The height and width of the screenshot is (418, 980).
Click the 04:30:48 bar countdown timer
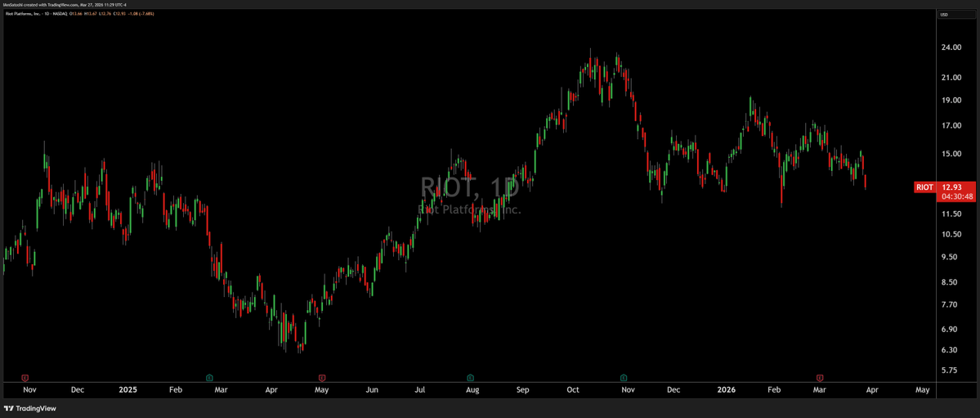click(957, 196)
